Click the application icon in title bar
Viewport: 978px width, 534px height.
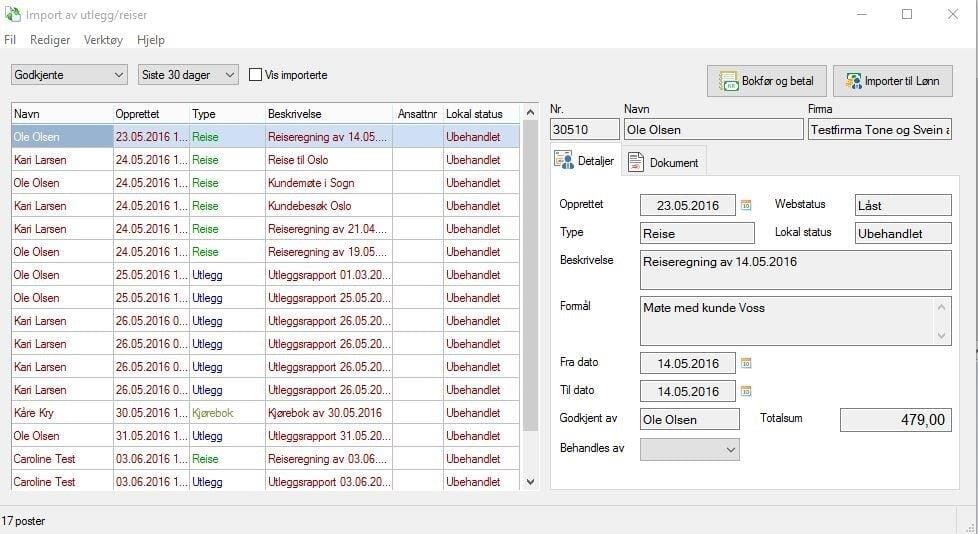[13, 14]
